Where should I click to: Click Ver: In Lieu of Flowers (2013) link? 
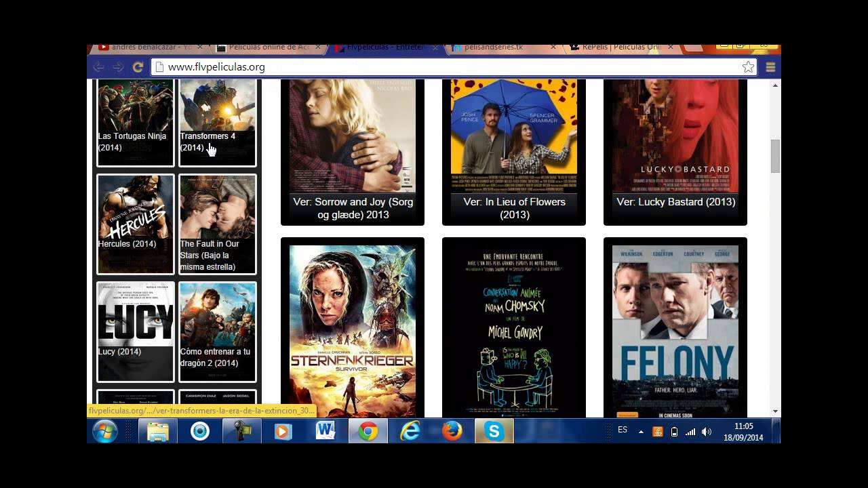coord(514,208)
